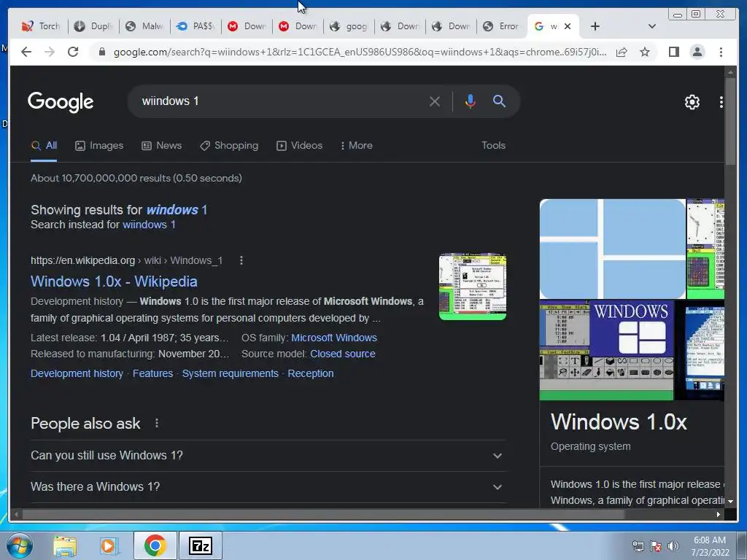Image resolution: width=747 pixels, height=560 pixels.
Task: Switch to Shopping results
Action: tap(229, 146)
